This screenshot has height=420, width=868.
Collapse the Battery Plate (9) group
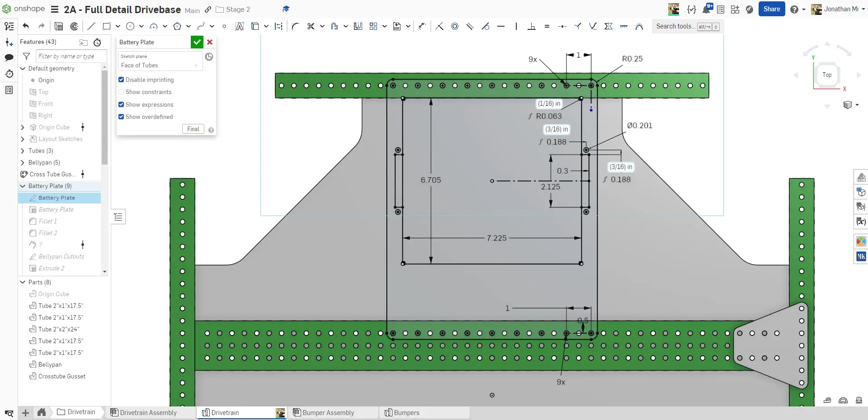click(23, 186)
